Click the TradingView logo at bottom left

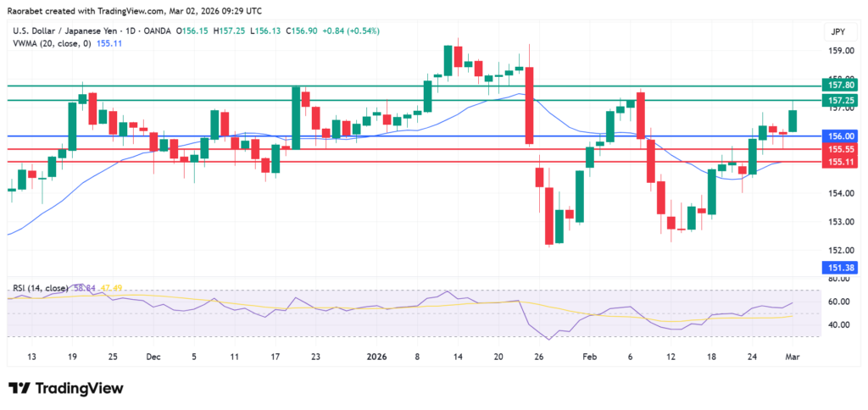pos(66,388)
